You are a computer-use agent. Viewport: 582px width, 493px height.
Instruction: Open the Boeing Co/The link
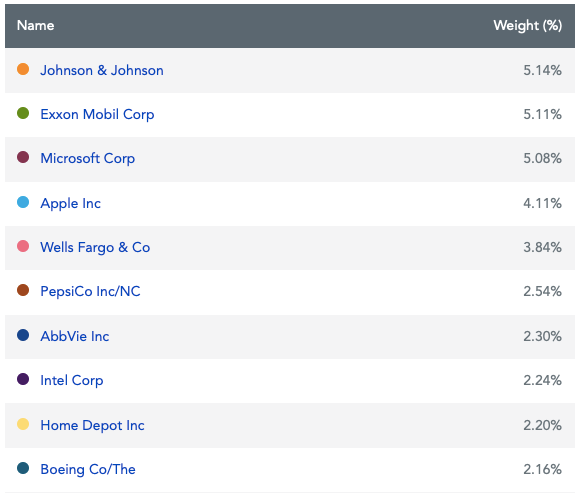[88, 469]
